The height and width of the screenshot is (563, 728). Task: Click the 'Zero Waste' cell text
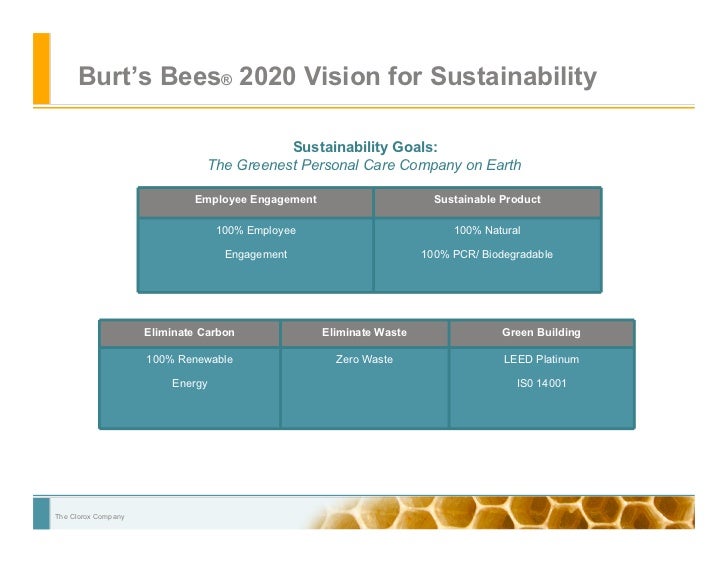[364, 360]
